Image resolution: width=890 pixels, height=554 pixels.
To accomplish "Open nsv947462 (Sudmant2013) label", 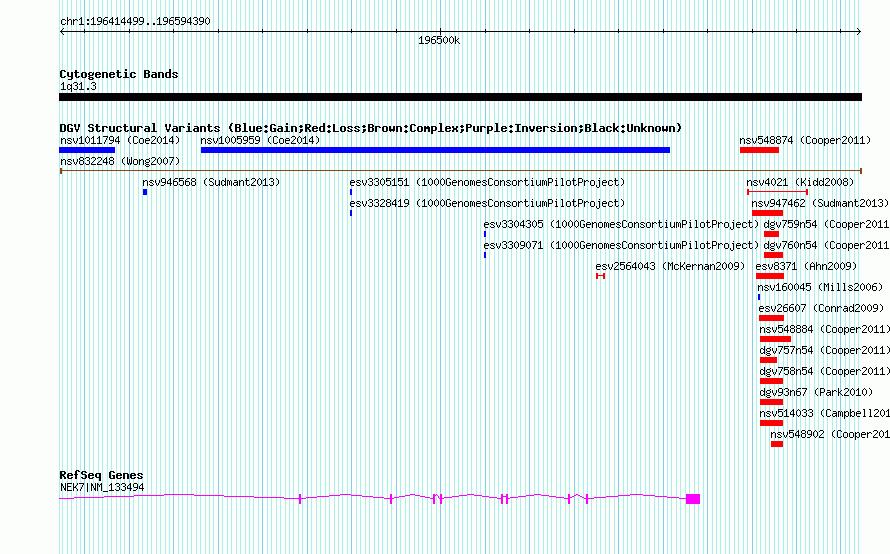I will click(x=820, y=203).
